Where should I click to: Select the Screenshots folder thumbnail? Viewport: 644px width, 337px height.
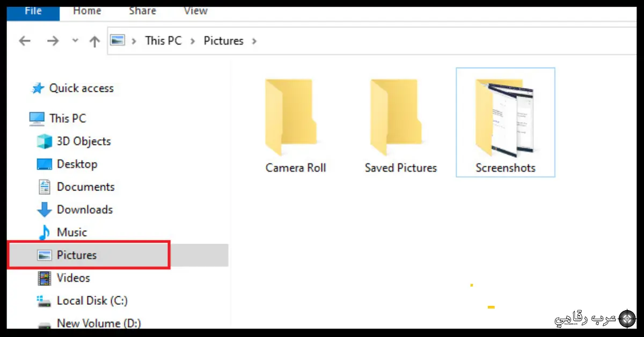point(505,118)
